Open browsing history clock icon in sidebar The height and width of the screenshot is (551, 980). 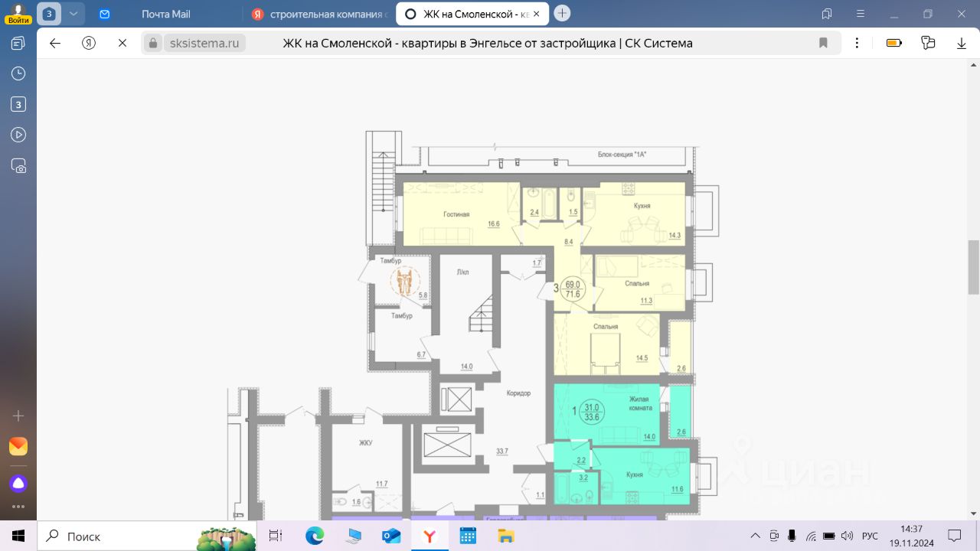[18, 73]
